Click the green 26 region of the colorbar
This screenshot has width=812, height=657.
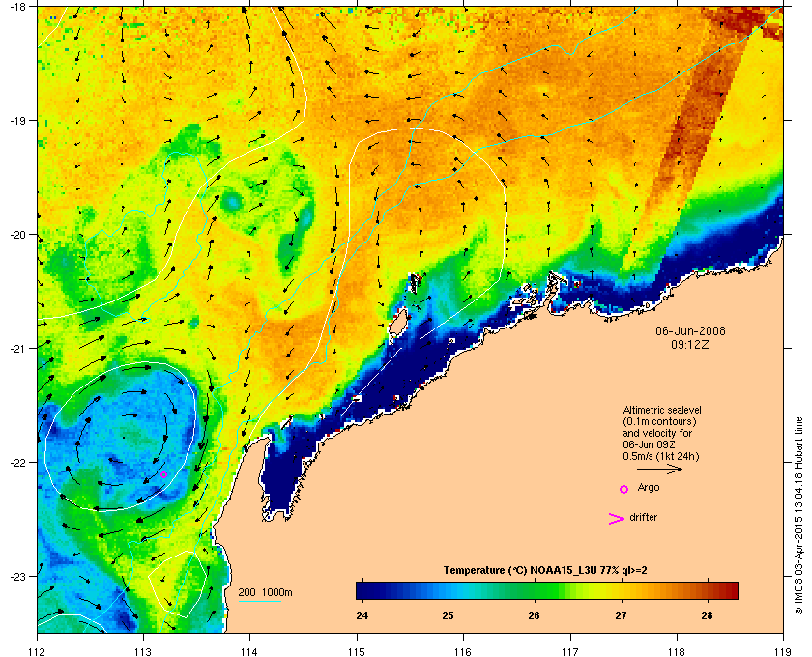click(535, 590)
